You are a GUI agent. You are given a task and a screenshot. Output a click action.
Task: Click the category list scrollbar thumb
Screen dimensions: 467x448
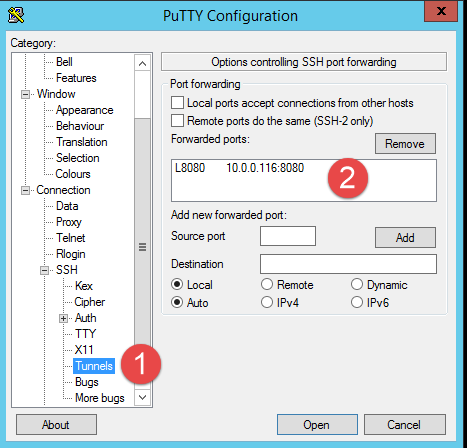[142, 247]
